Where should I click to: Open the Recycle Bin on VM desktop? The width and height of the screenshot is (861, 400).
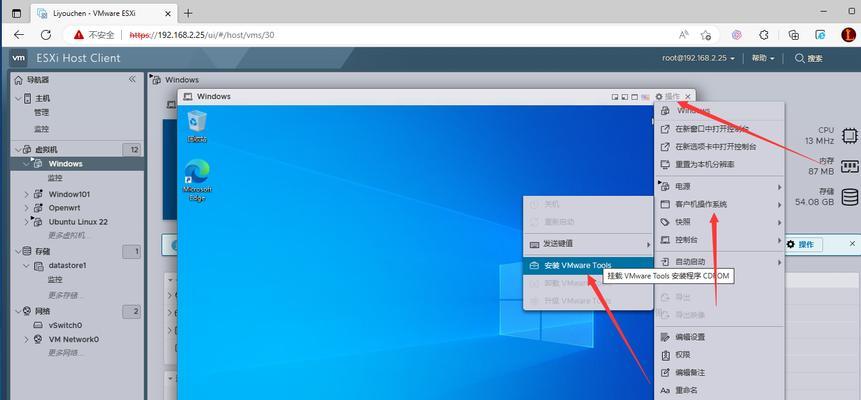(197, 126)
